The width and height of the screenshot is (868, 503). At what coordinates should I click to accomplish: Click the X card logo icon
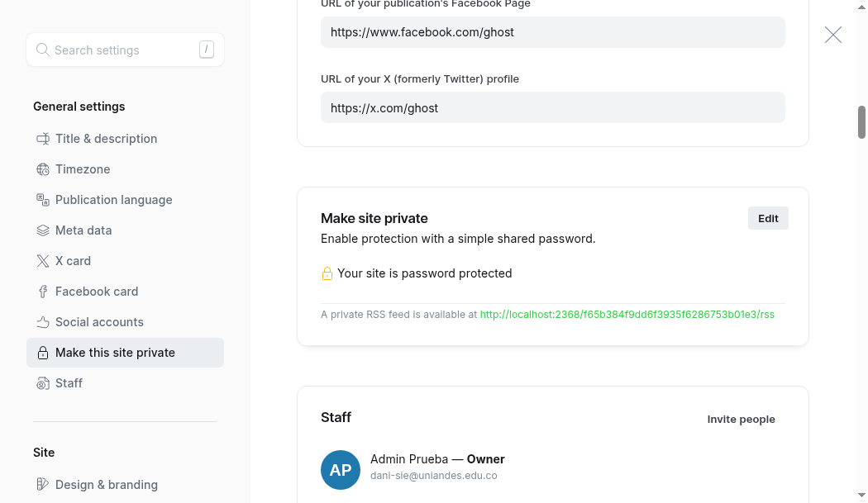(43, 261)
